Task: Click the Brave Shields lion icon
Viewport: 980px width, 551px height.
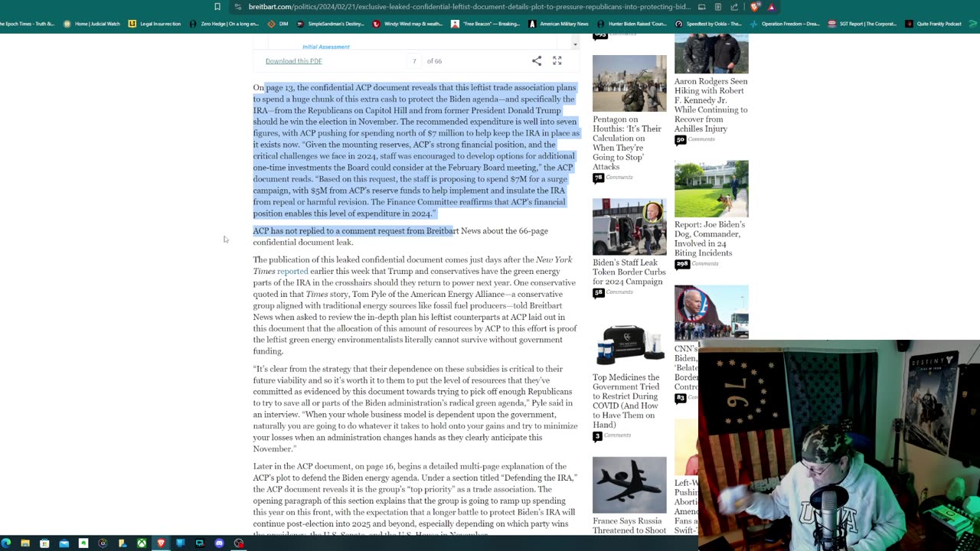Action: coord(755,7)
